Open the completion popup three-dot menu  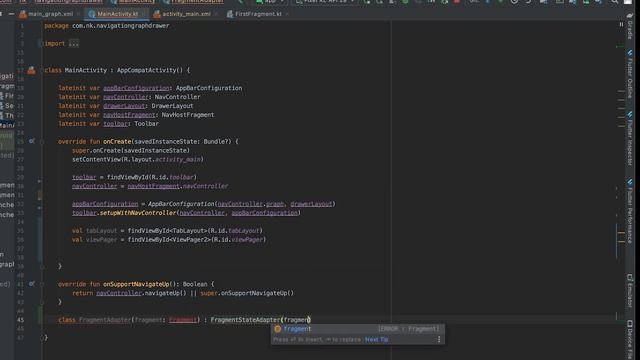[x=439, y=340]
